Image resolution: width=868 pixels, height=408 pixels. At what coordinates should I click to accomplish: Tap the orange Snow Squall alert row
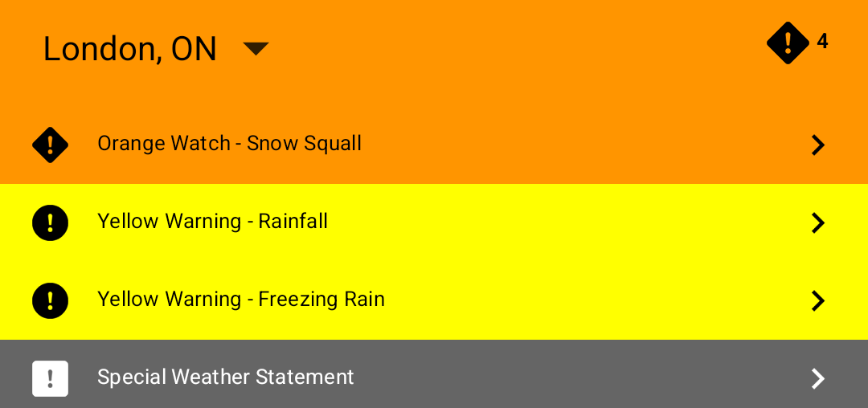point(563,145)
